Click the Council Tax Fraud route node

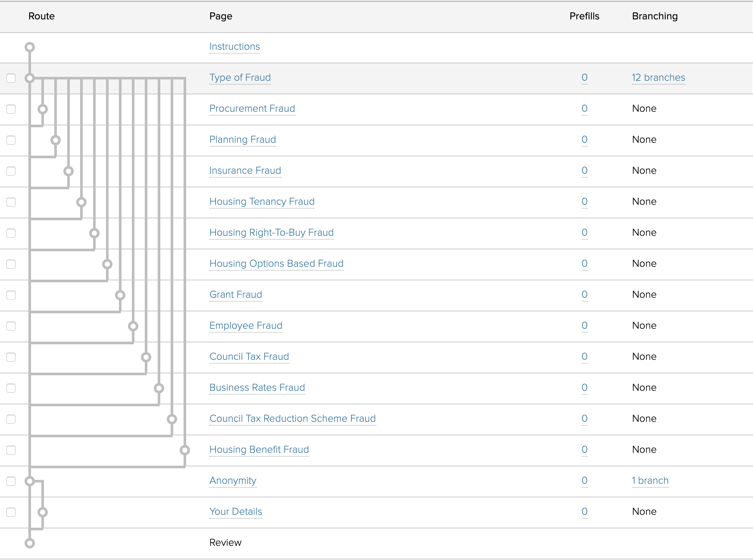(x=146, y=357)
